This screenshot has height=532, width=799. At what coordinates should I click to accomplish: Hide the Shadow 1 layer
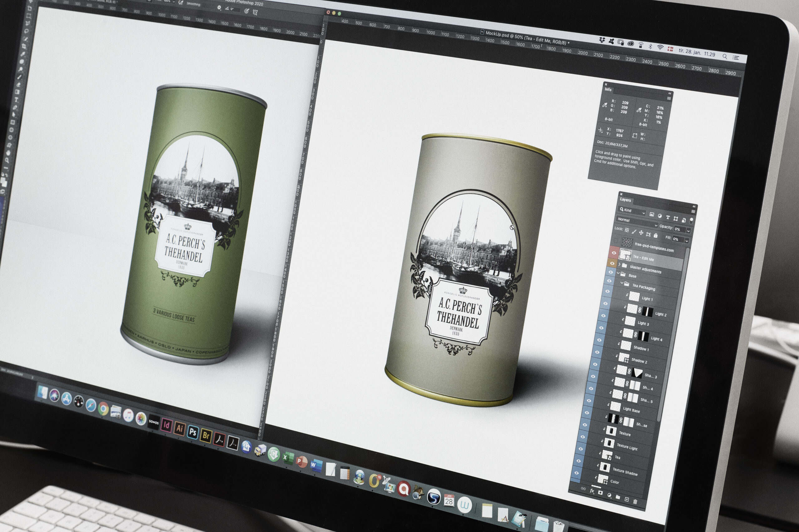[599, 340]
